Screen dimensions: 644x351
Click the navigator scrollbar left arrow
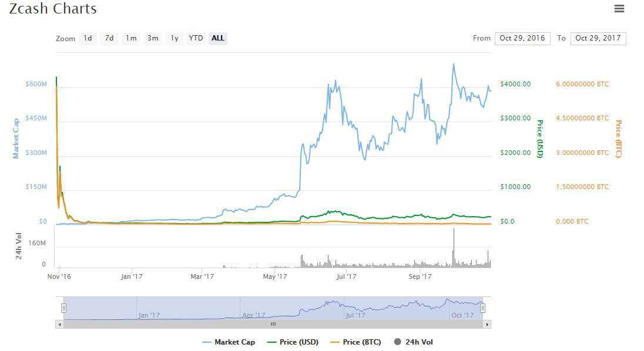point(59,325)
